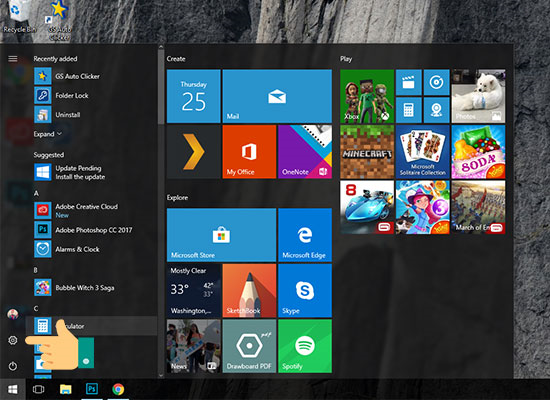Open the Xbox tile
The height and width of the screenshot is (400, 550).
click(x=367, y=96)
